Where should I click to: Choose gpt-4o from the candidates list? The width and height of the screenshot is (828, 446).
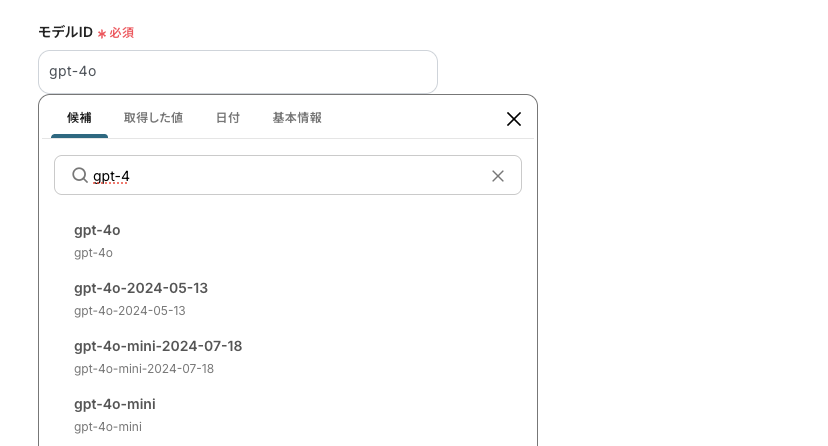point(97,230)
